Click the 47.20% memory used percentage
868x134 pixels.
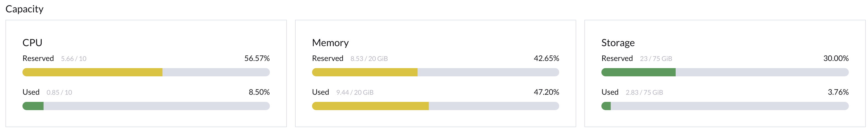(546, 92)
